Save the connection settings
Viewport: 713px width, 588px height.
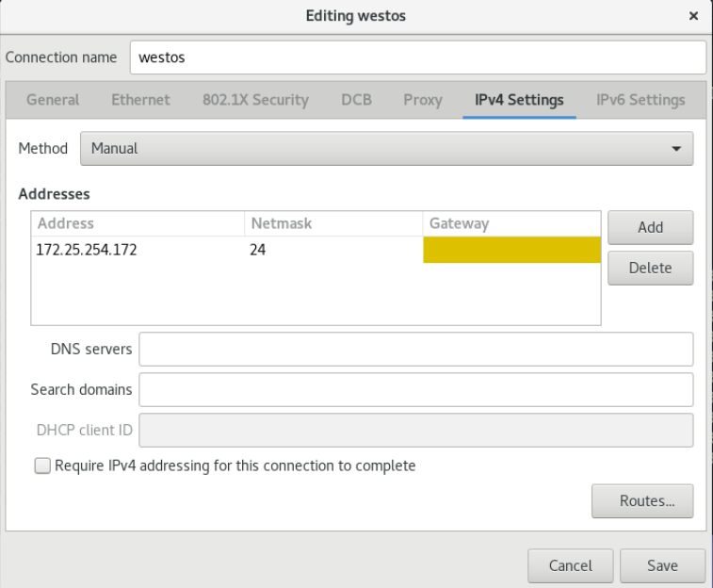(662, 565)
